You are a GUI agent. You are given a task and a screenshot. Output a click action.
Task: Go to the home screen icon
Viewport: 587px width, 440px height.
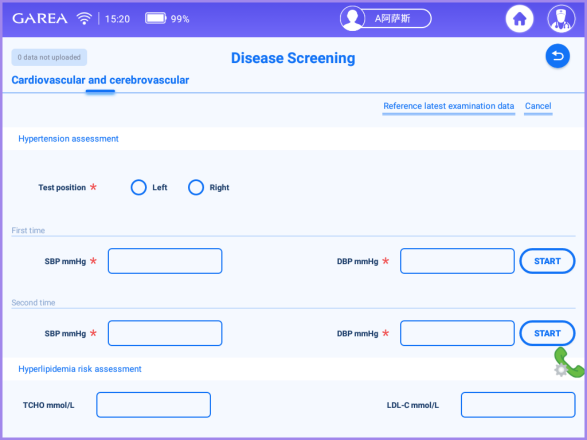(x=519, y=18)
